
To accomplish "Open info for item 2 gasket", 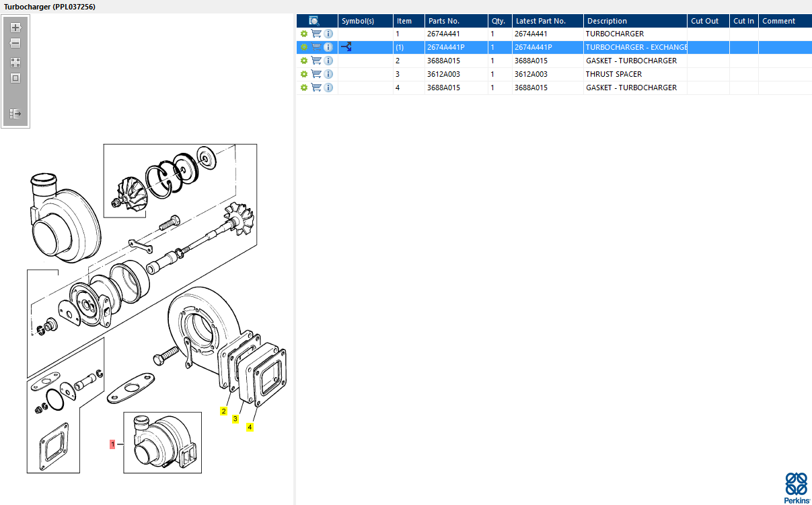I will pyautogui.click(x=328, y=61).
